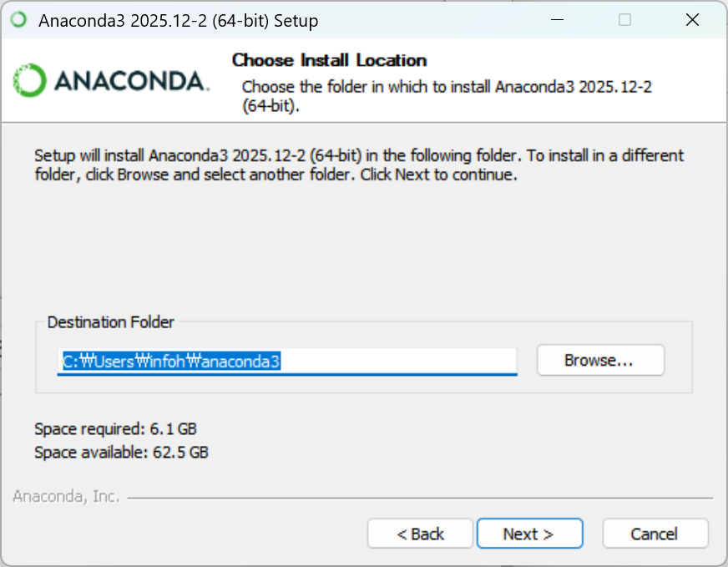Viewport: 728px width, 567px height.
Task: Open the Browse... folder picker
Action: point(599,361)
